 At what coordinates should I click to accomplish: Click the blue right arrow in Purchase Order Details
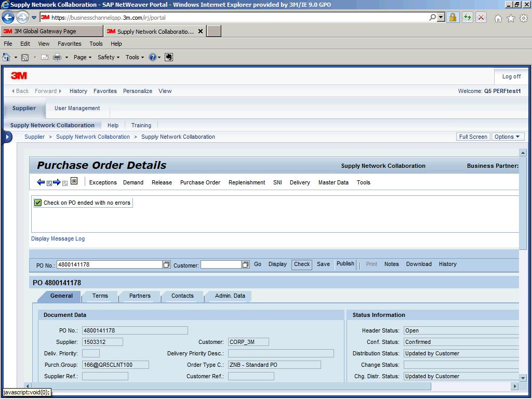(57, 182)
